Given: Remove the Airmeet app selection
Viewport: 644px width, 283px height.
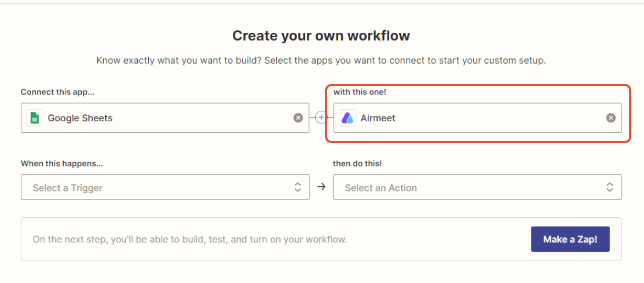Looking at the screenshot, I should tap(611, 118).
